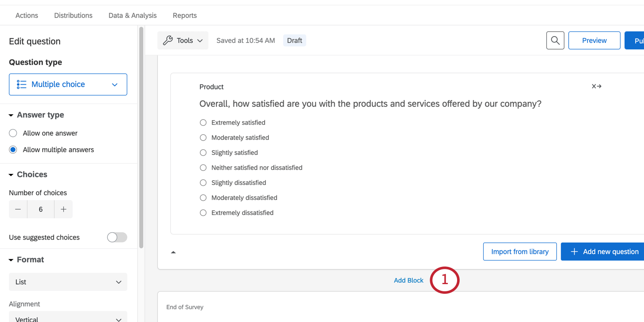Image resolution: width=644 pixels, height=322 pixels.
Task: Select Allow multiple answers option
Action: coord(13,150)
